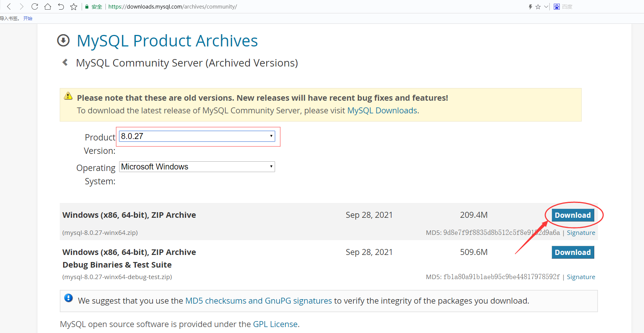Open the Signature link for the debug-test zip

pyautogui.click(x=581, y=277)
